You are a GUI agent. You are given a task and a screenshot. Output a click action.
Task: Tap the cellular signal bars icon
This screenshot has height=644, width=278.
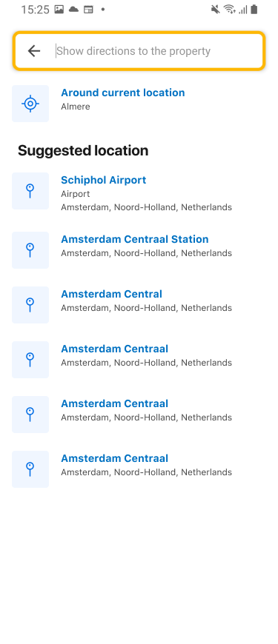(242, 10)
